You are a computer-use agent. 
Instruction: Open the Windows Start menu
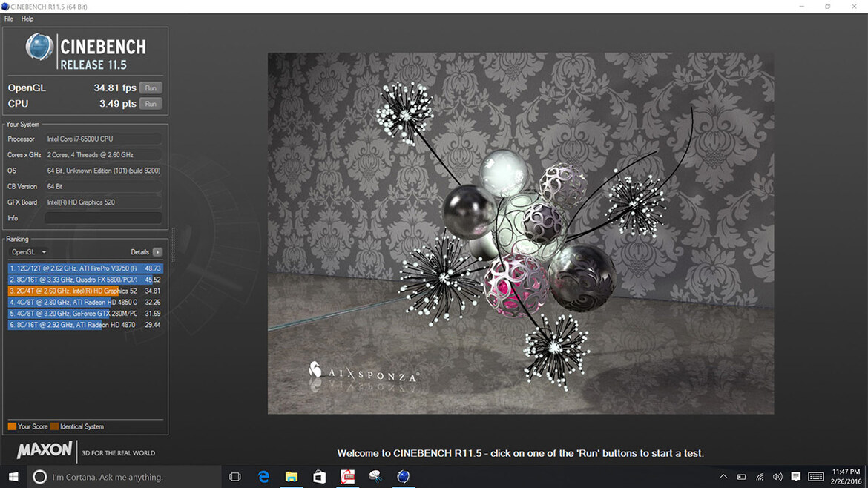(x=13, y=476)
